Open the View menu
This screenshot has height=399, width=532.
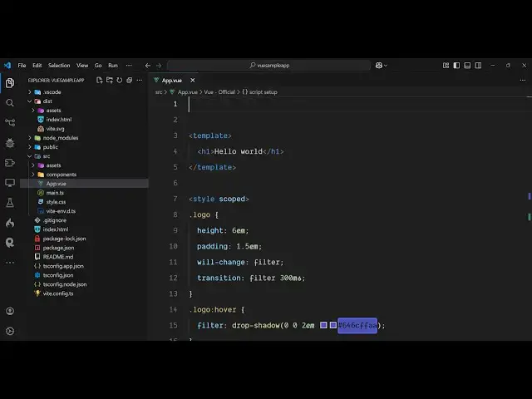click(x=82, y=66)
